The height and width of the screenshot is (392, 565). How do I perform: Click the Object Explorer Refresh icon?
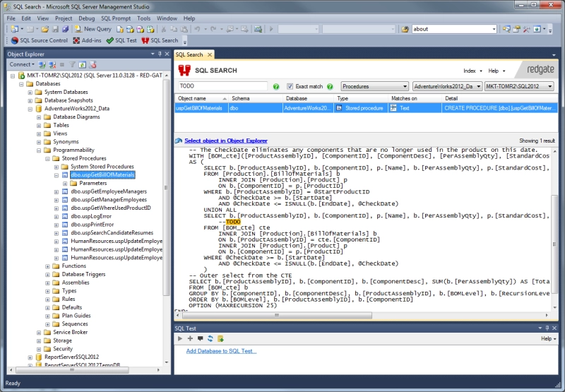click(83, 65)
